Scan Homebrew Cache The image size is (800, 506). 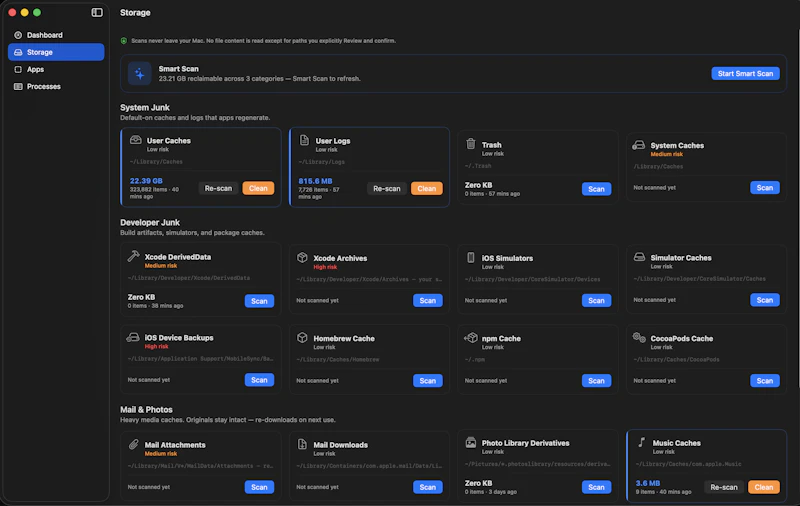428,381
